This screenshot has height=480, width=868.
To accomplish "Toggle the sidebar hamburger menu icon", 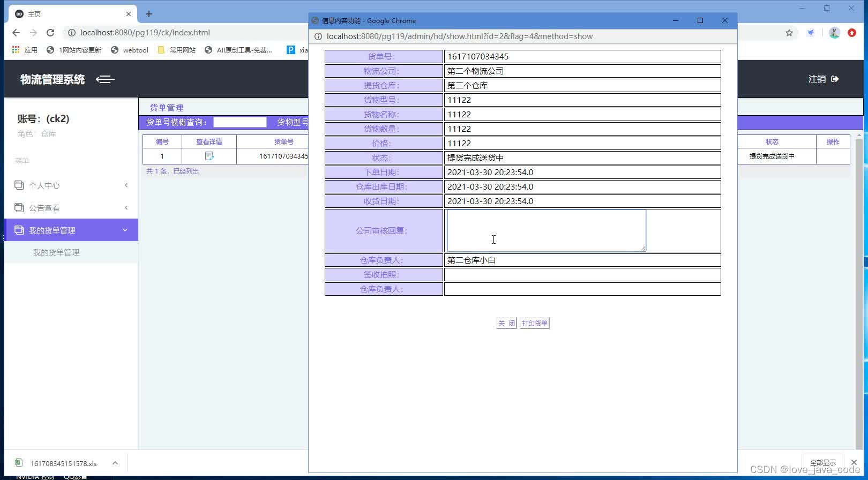I will 105,79.
